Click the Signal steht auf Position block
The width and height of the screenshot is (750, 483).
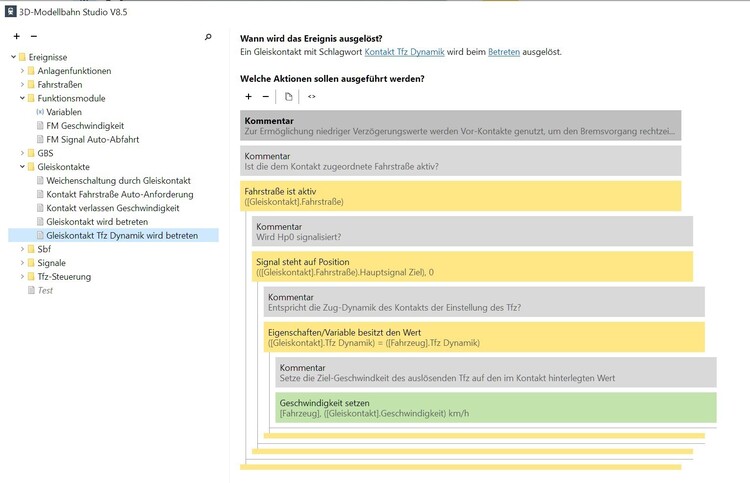[470, 266]
